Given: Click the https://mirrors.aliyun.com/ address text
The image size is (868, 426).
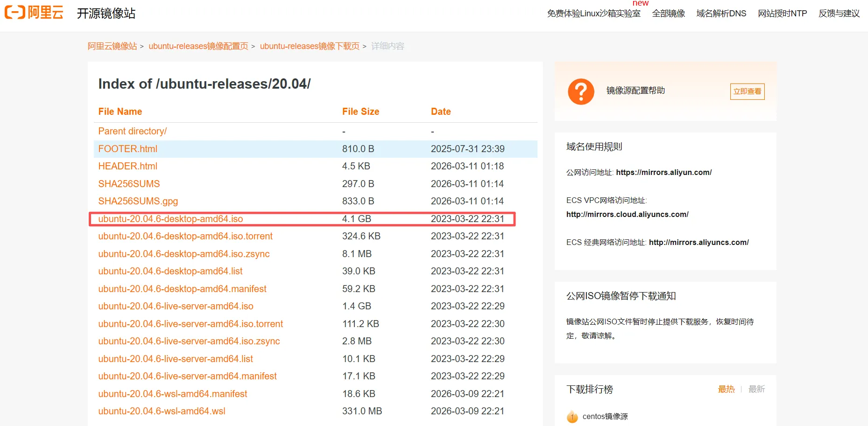Looking at the screenshot, I should click(664, 172).
